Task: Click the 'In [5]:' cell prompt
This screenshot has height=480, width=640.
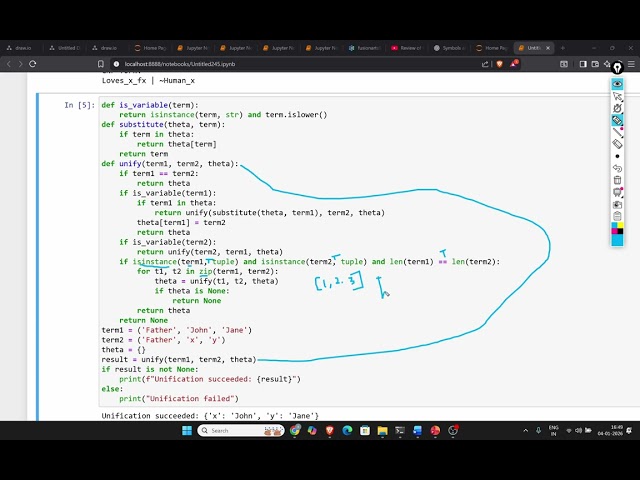Action: tap(80, 105)
